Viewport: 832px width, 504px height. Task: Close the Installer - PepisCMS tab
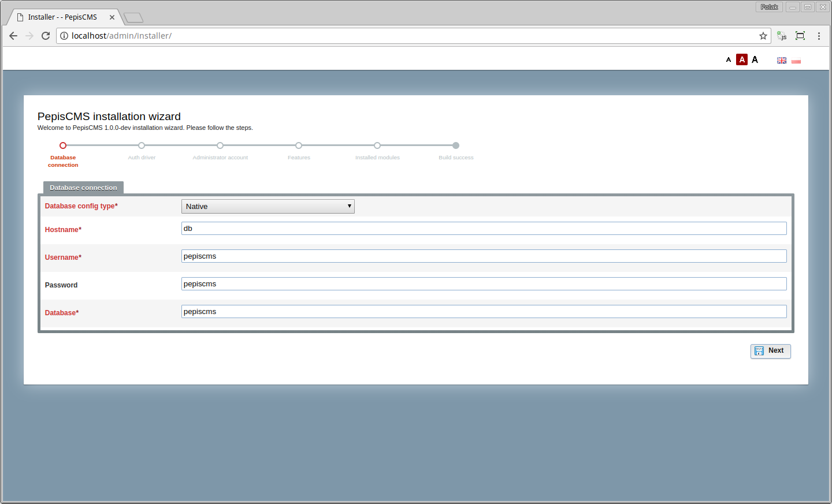pos(112,17)
